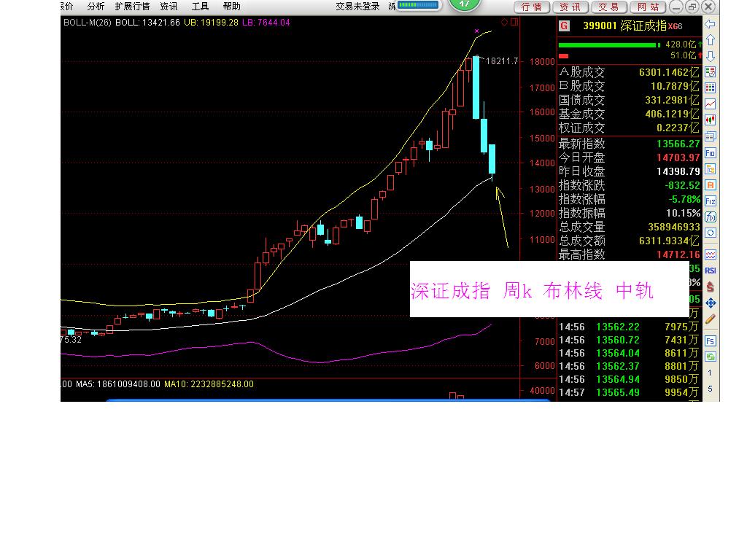Select the 1-minute period sidebar item
Viewport: 747px width, 560px height.
(x=710, y=373)
